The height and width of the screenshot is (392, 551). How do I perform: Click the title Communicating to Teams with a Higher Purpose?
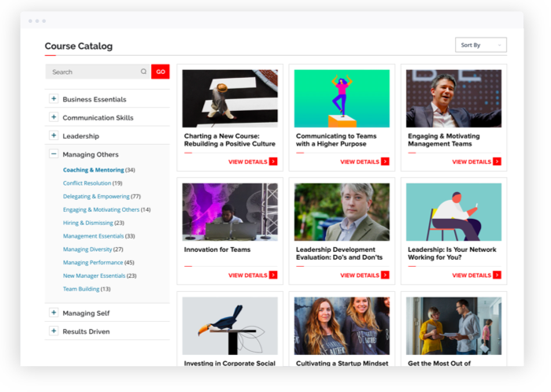tap(336, 140)
